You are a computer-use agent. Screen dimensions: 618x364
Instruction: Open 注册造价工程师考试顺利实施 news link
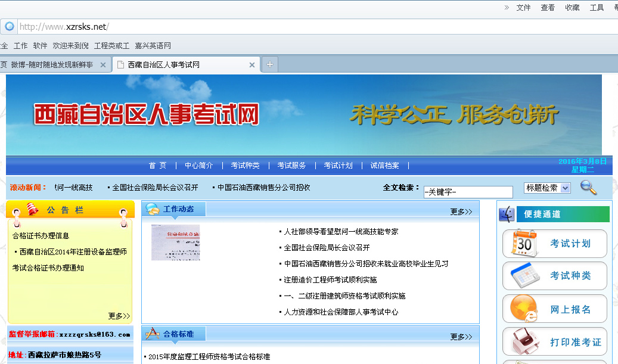pyautogui.click(x=330, y=279)
